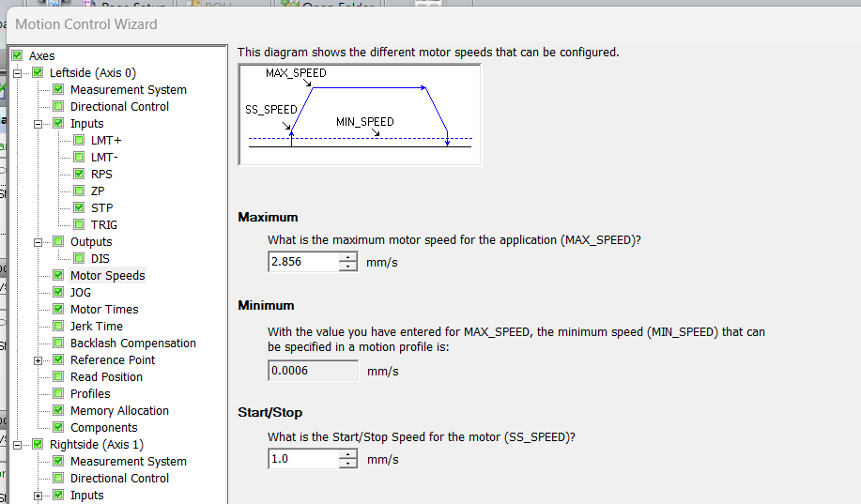Viewport: 861px width, 504px height.
Task: Click the check icon beside Backlash Compensation
Action: point(58,344)
